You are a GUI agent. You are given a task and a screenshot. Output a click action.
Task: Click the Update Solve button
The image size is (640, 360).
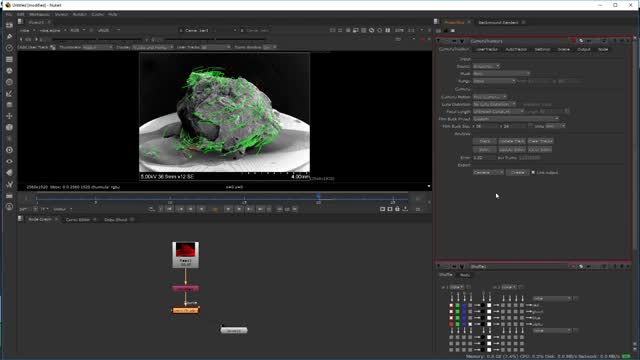[512, 150]
